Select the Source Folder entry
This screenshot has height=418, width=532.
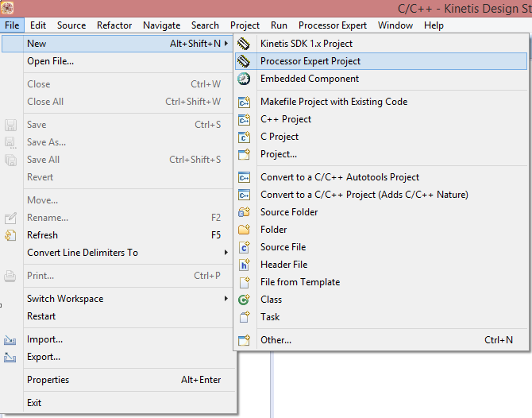(x=381, y=212)
